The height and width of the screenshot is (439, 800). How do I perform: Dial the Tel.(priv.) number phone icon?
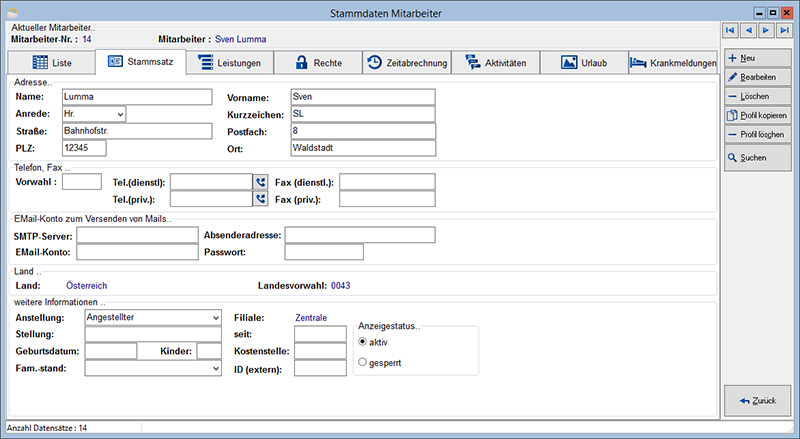coord(260,199)
